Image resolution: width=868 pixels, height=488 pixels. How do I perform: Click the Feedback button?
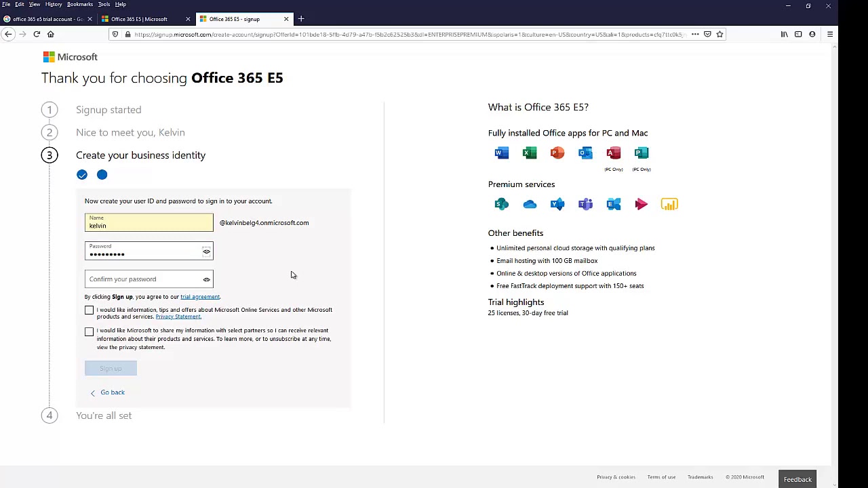[797, 479]
